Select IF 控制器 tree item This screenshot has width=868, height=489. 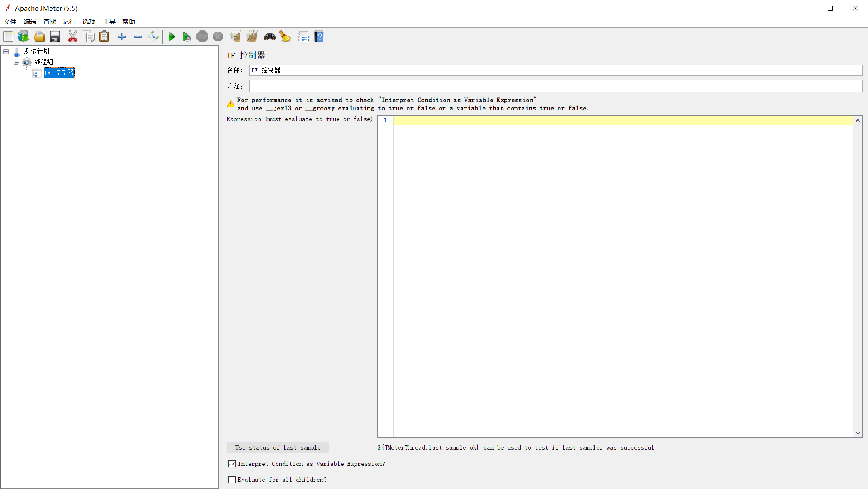tap(59, 73)
